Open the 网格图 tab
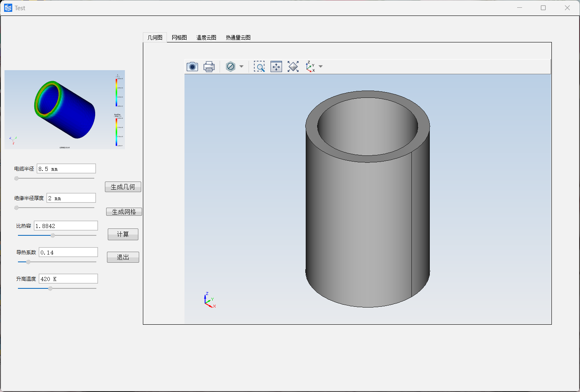Image resolution: width=580 pixels, height=392 pixels. (x=179, y=38)
